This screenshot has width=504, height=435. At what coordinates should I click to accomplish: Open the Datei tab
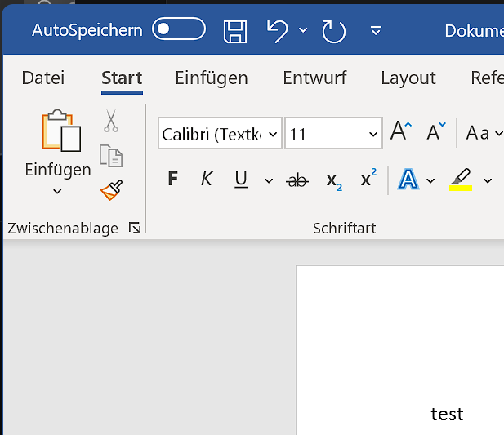click(x=42, y=78)
